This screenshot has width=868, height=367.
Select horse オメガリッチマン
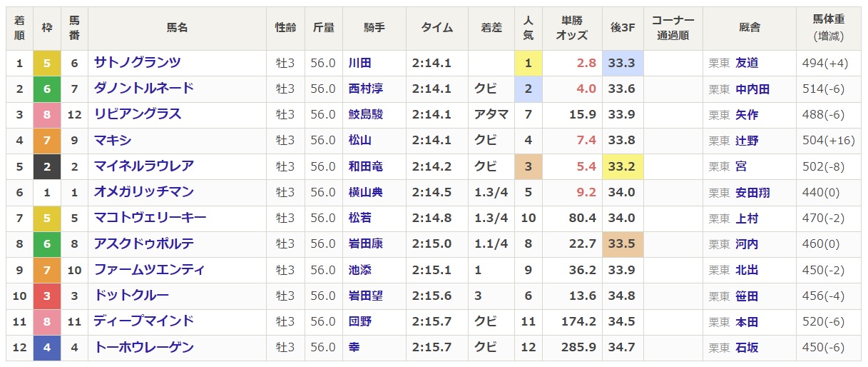click(x=143, y=192)
